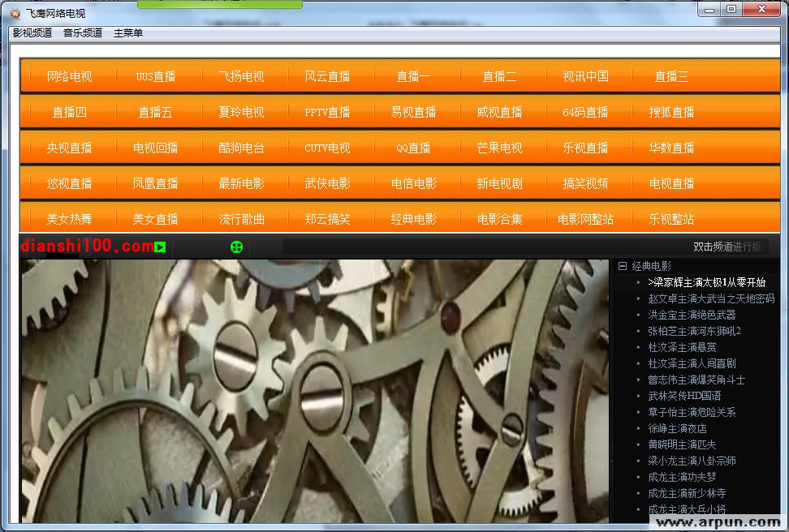This screenshot has width=789, height=532.
Task: Select 华数直播 channel
Action: point(672,148)
